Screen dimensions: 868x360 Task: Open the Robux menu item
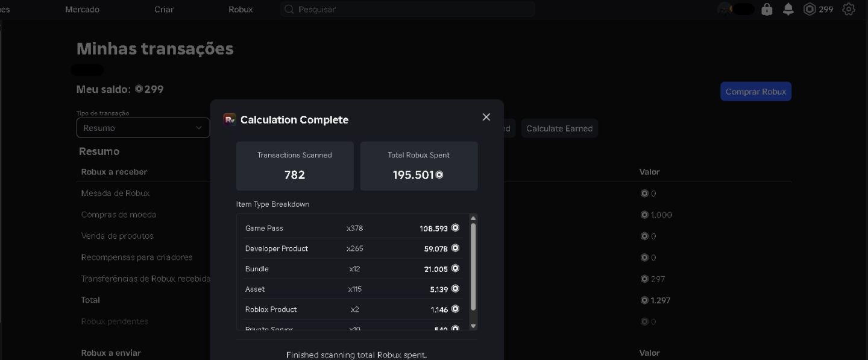coord(241,9)
